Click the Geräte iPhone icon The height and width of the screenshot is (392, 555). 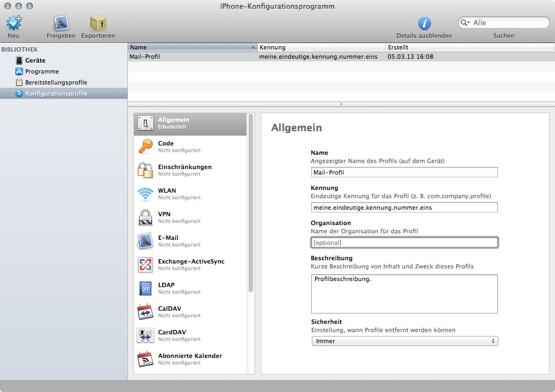pyautogui.click(x=19, y=60)
